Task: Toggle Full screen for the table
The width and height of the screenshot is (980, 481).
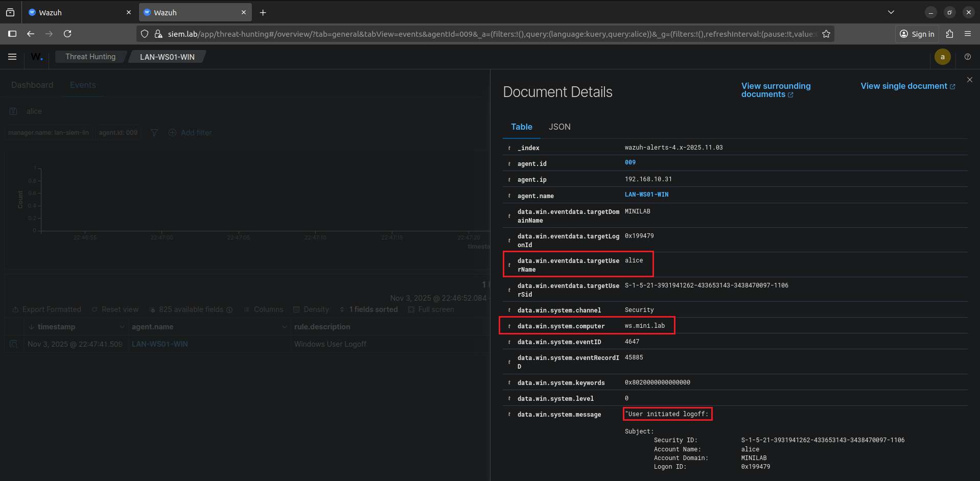Action: 431,309
